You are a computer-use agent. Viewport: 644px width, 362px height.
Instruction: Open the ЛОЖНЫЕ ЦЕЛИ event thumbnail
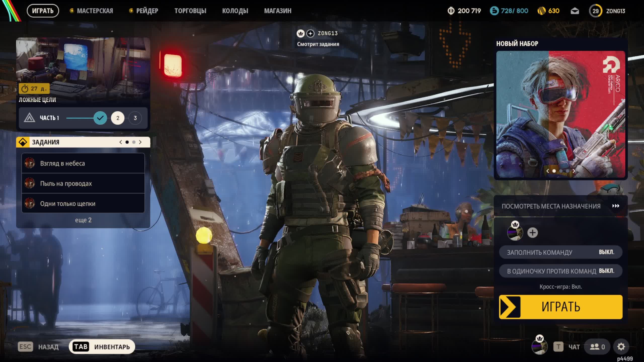[83, 71]
